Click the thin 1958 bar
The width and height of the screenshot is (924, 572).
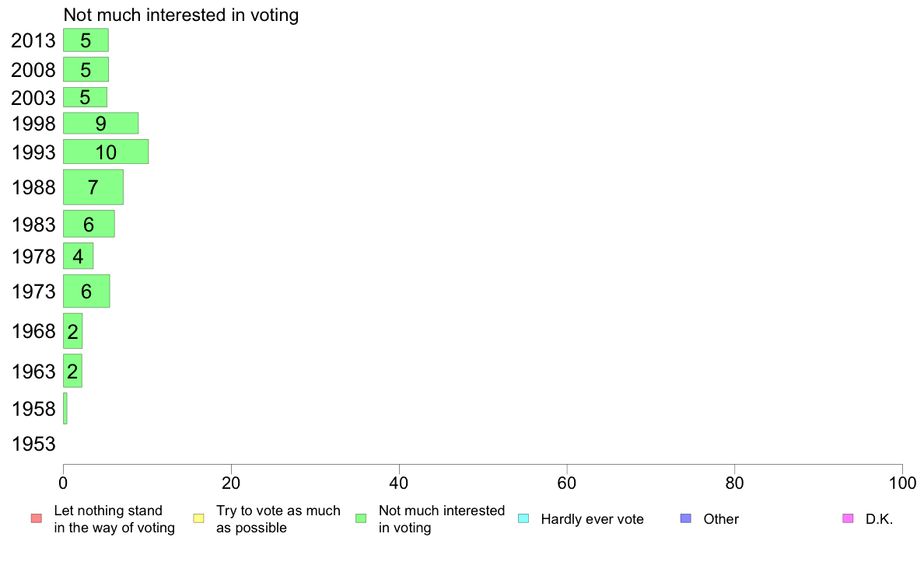coord(65,408)
